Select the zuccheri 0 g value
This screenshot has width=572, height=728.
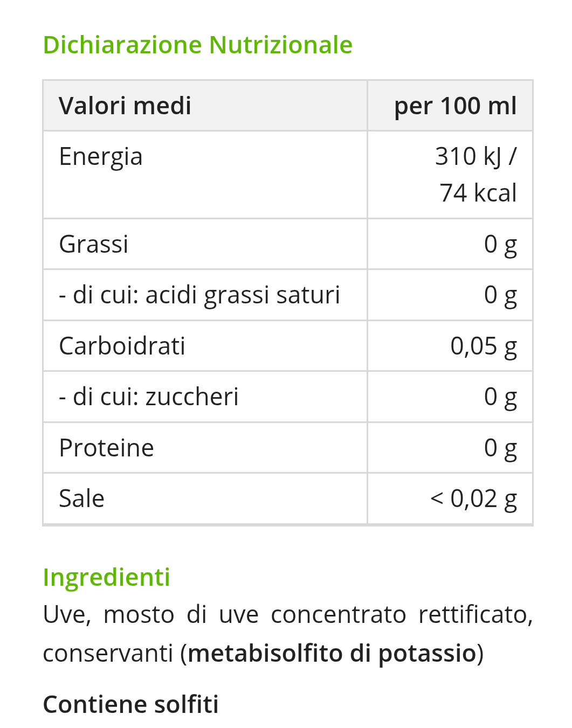coord(500,397)
